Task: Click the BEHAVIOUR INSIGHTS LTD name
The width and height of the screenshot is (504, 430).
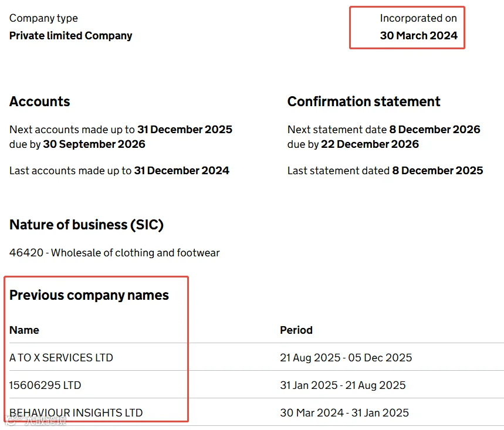Action: pyautogui.click(x=76, y=413)
